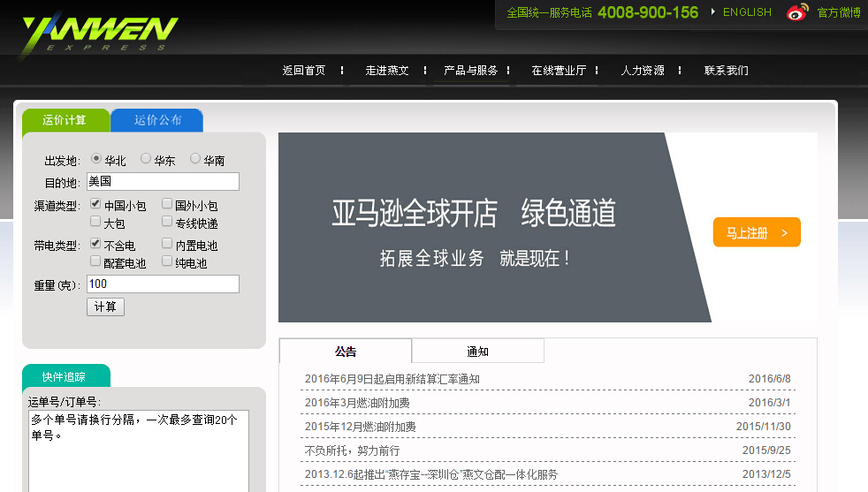Check the 专线快递 channel checkbox
The image size is (868, 492).
coord(167,222)
